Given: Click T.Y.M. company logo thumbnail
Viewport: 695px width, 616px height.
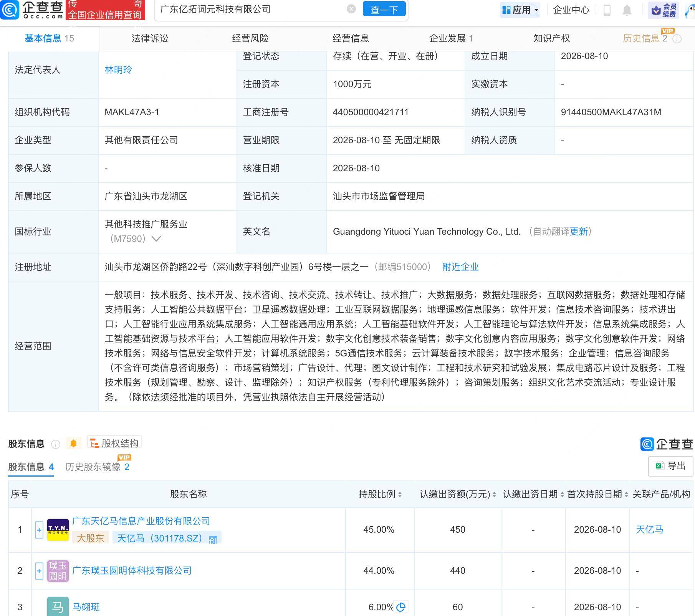Looking at the screenshot, I should [58, 530].
